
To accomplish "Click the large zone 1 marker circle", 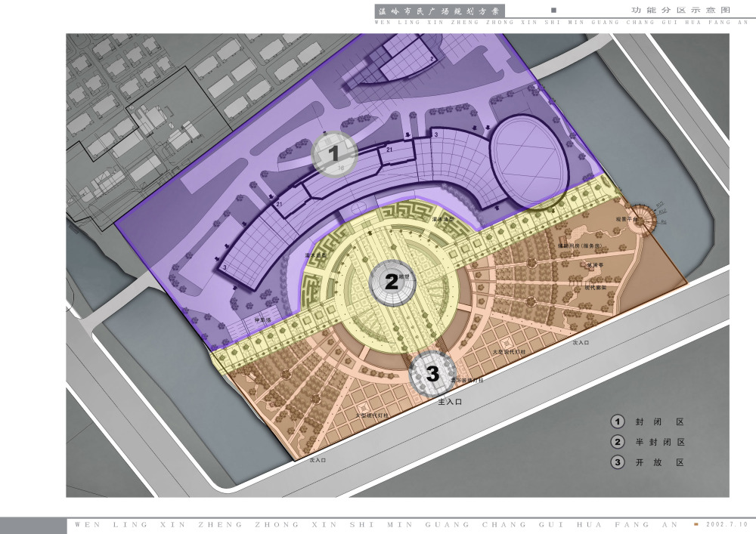I will point(334,154).
